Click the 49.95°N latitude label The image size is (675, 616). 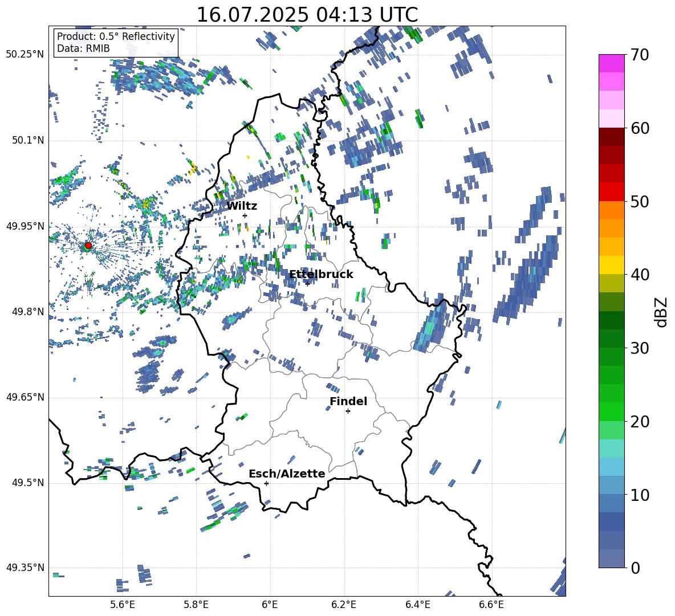point(25,226)
